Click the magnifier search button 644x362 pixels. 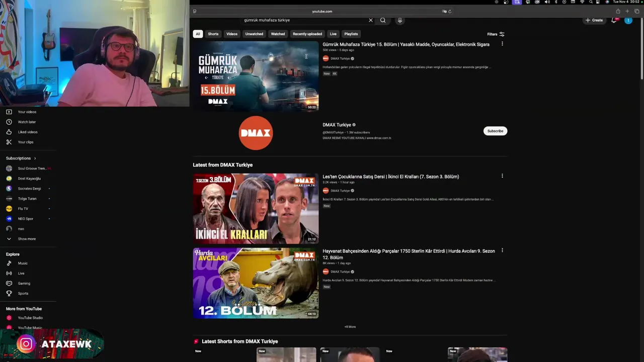tap(383, 20)
